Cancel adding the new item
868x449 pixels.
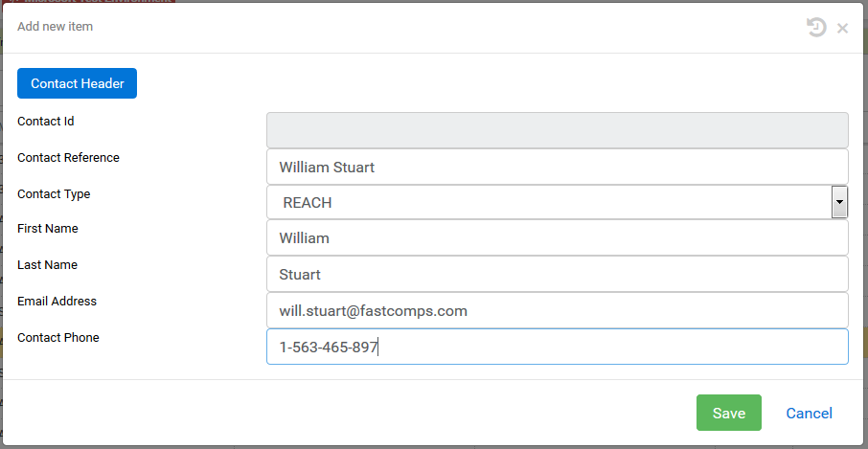pos(809,413)
